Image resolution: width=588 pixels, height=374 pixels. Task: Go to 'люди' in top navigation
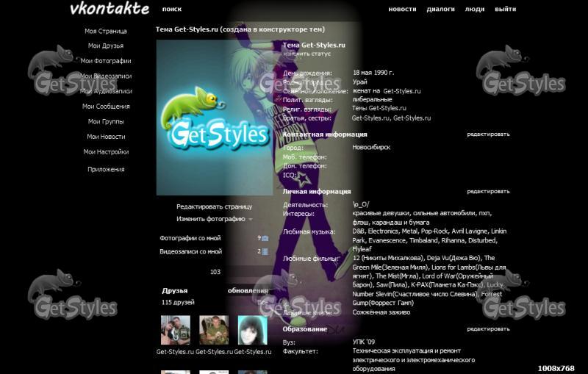(x=475, y=10)
